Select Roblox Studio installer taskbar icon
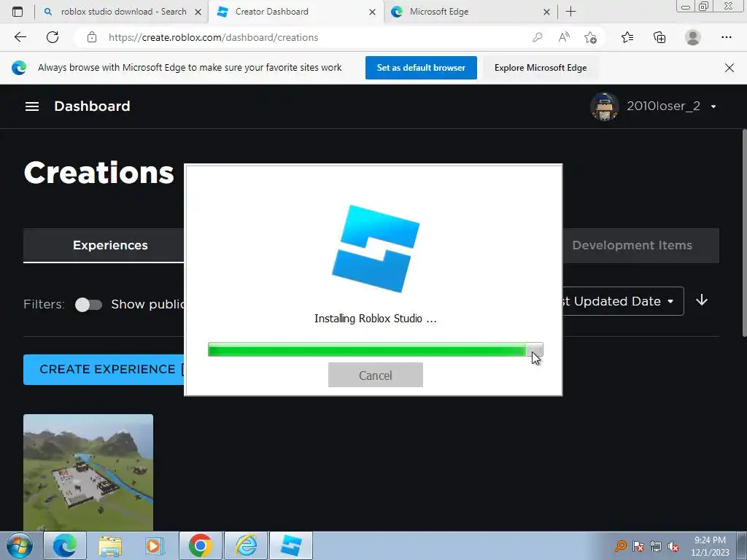 [291, 545]
